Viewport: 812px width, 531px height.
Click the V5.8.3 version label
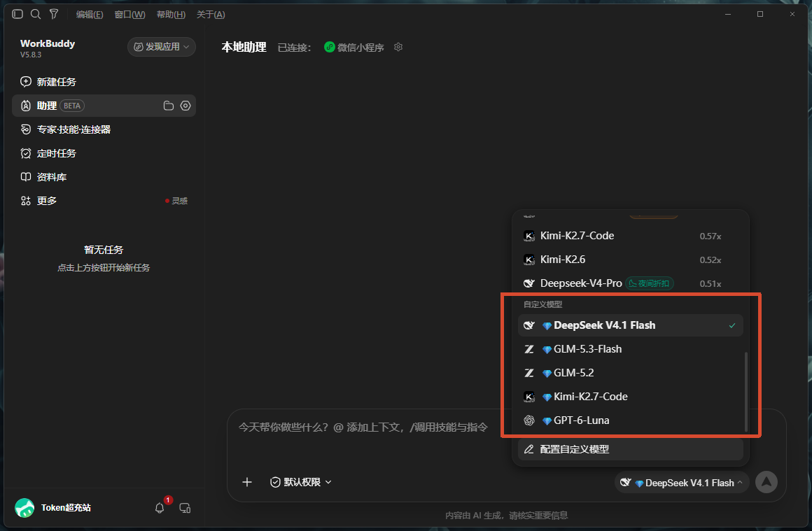coord(31,55)
